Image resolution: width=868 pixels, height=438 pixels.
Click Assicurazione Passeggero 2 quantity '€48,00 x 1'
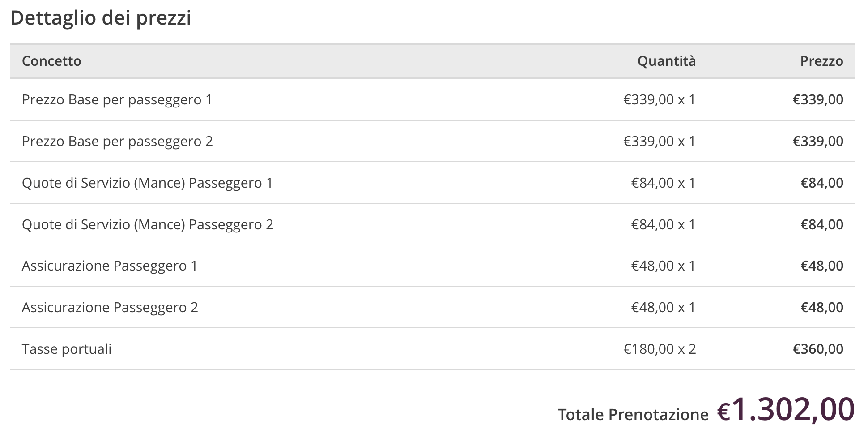[x=663, y=307]
